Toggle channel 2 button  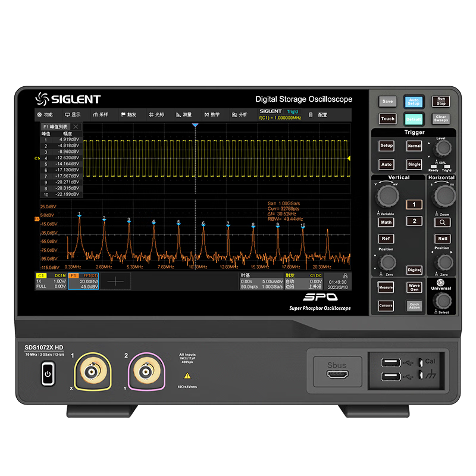414,221
